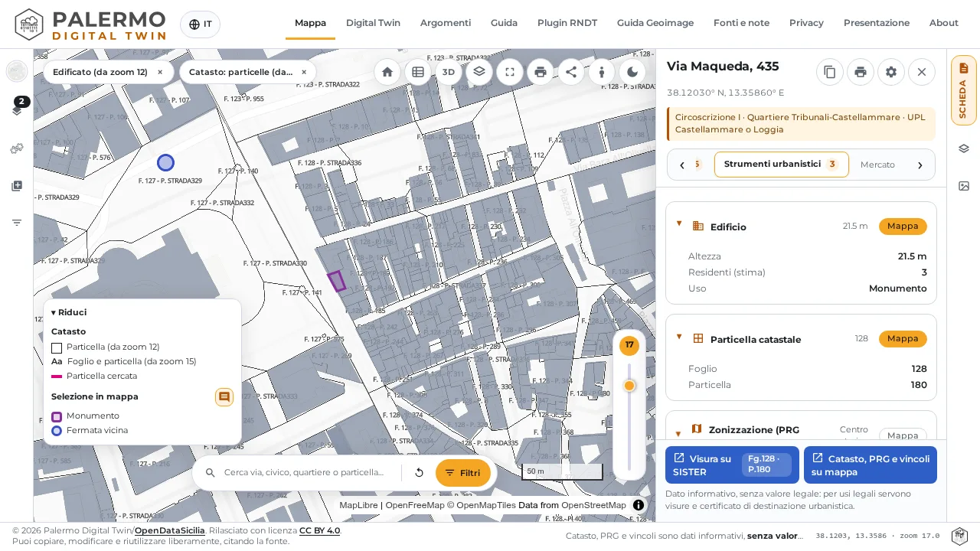
Task: Focus the search field for via or civico
Action: (305, 473)
